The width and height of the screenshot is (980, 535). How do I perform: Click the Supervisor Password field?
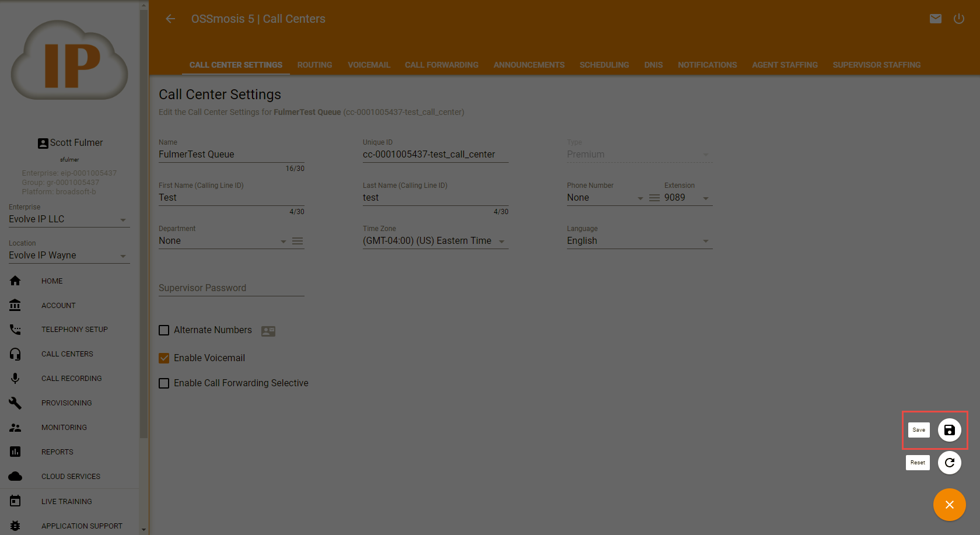(231, 288)
